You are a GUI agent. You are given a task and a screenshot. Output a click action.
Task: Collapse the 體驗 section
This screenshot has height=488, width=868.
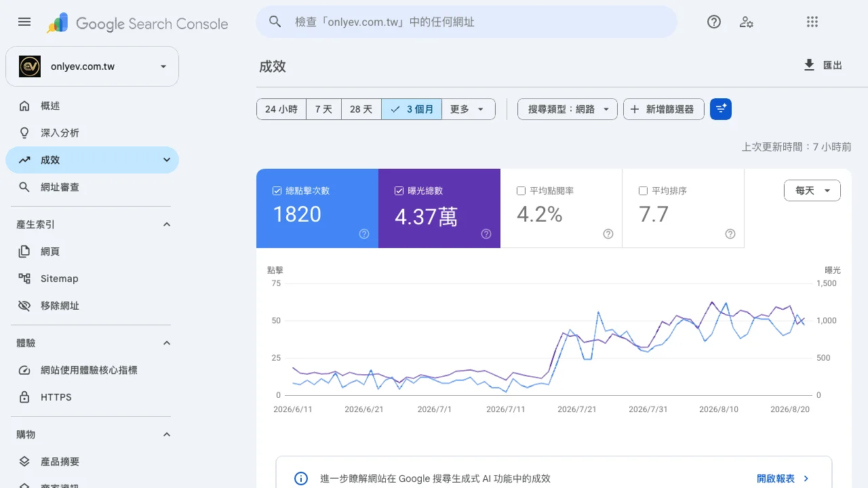(x=167, y=343)
